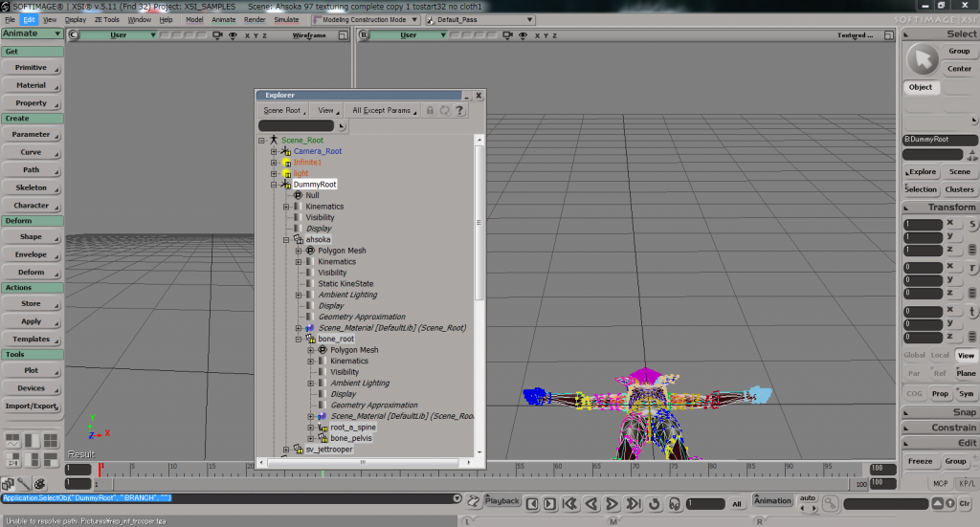Toggle the Plane transform mode

(x=966, y=373)
